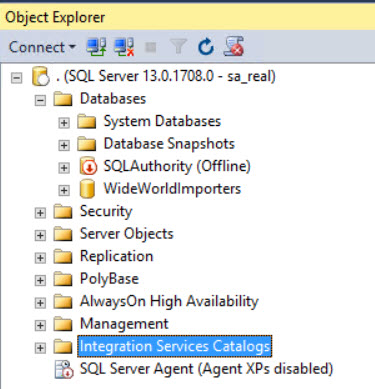Expand the SQLAuthority (Offline) node
This screenshot has width=375, height=389.
click(x=64, y=168)
